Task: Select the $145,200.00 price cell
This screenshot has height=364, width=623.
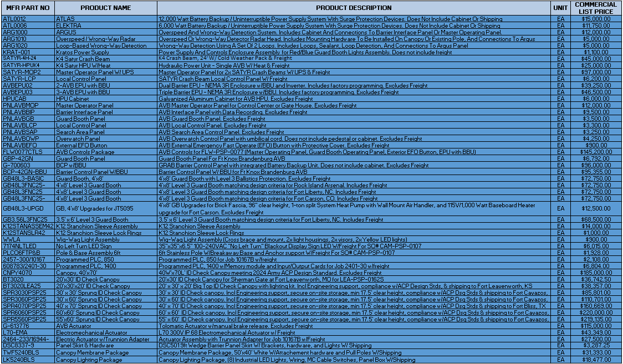Action: pyautogui.click(x=596, y=152)
